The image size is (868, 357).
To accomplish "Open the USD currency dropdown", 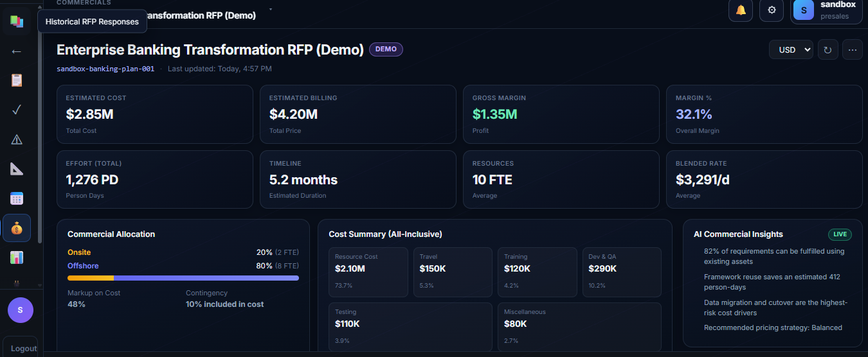I will point(791,49).
